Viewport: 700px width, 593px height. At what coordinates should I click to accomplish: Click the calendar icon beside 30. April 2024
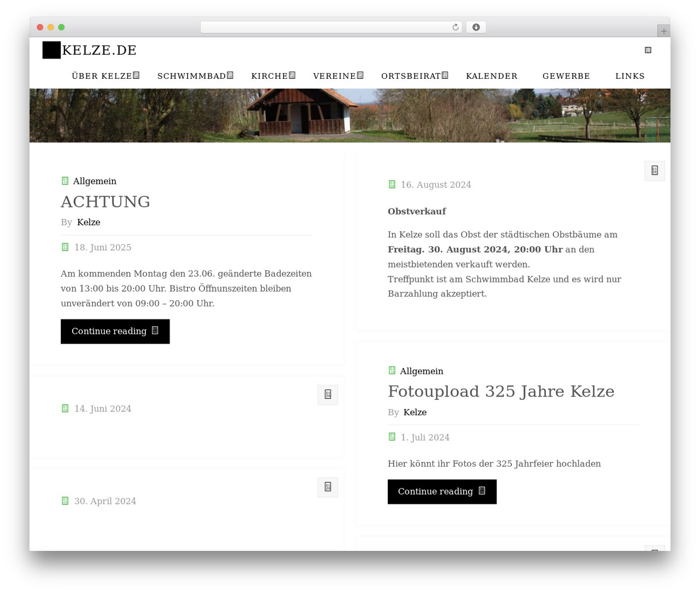point(65,501)
